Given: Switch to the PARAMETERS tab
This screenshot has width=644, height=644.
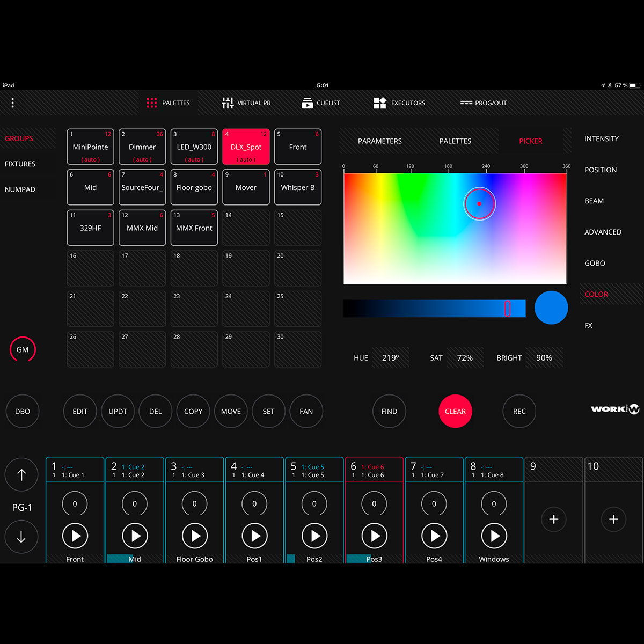Looking at the screenshot, I should 379,141.
